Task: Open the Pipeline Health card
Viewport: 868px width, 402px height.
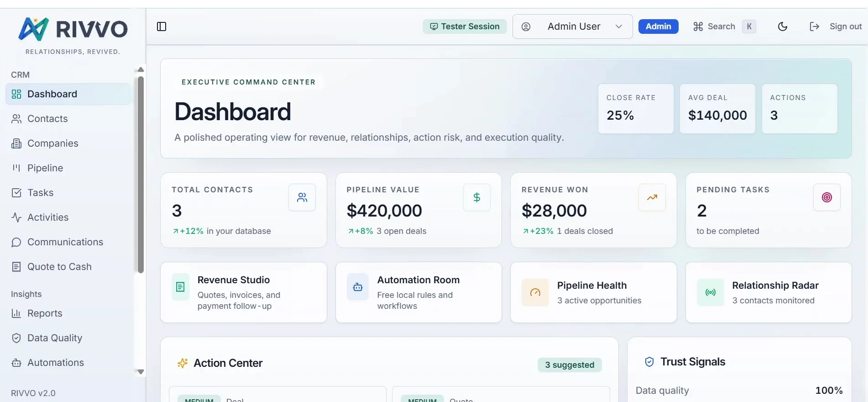Action: point(594,292)
